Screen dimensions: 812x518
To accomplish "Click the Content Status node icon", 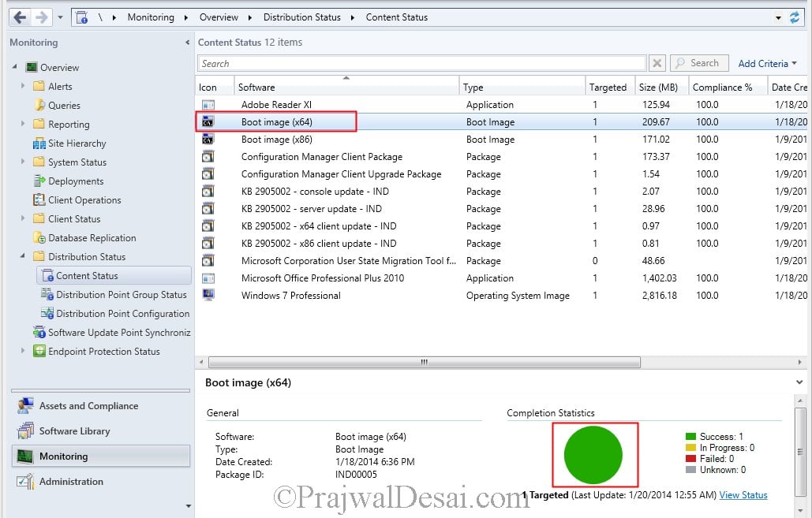I will [x=47, y=276].
